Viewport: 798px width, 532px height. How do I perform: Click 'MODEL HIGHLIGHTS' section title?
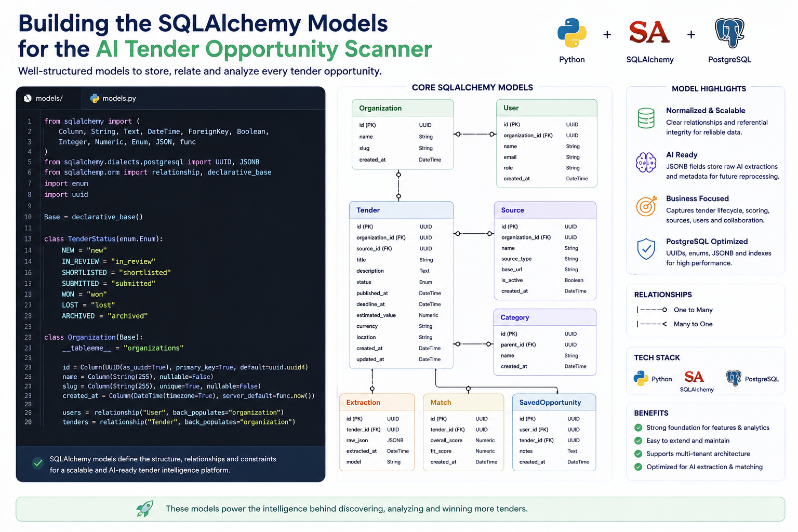709,89
